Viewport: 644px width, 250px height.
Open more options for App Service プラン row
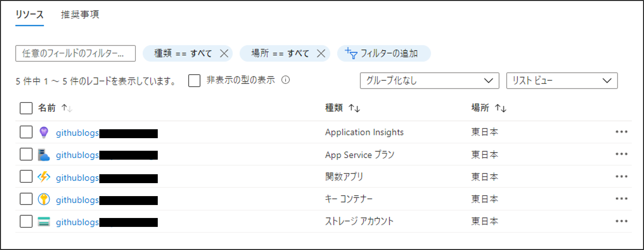pyautogui.click(x=621, y=154)
